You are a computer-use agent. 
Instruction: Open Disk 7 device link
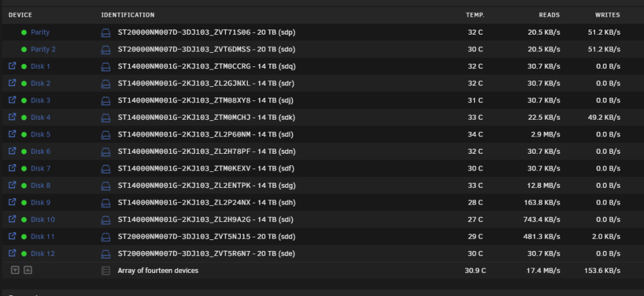click(41, 169)
